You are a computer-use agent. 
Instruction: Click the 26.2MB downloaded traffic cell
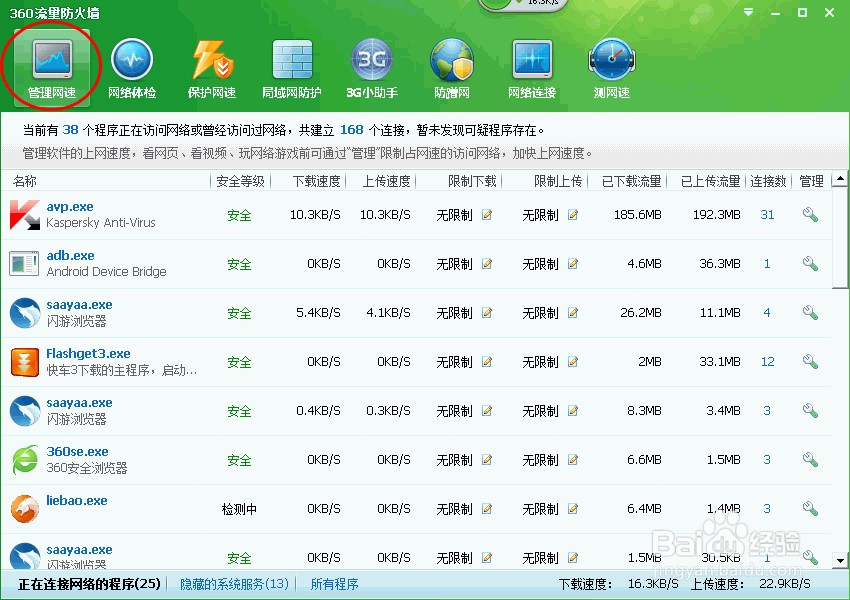[641, 313]
